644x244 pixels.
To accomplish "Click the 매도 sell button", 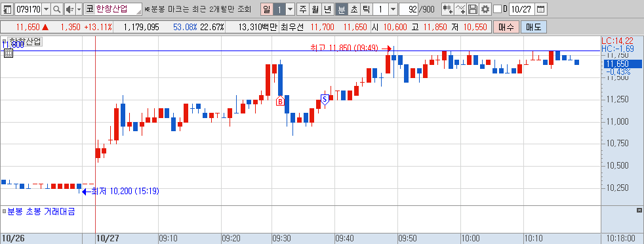I will [x=534, y=28].
